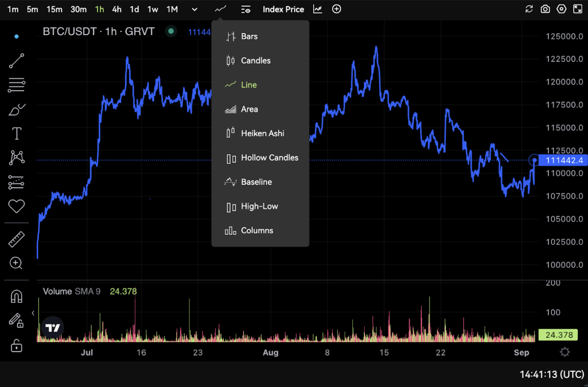Select the brush drawing tool

click(x=16, y=110)
